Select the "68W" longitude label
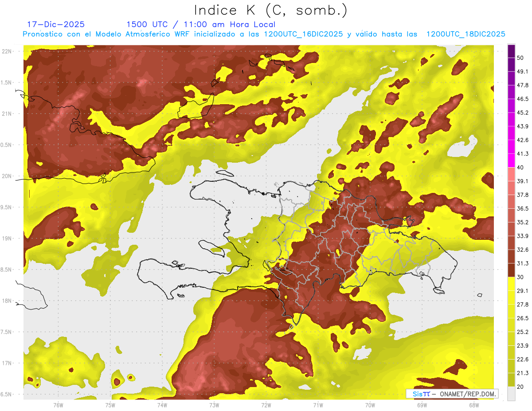Viewport: 532px width, 411px height. (473, 405)
